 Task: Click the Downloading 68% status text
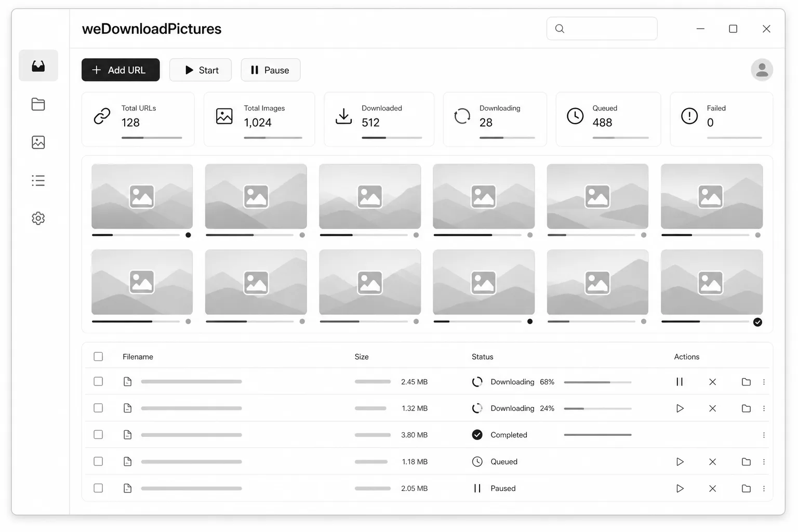[522, 382]
